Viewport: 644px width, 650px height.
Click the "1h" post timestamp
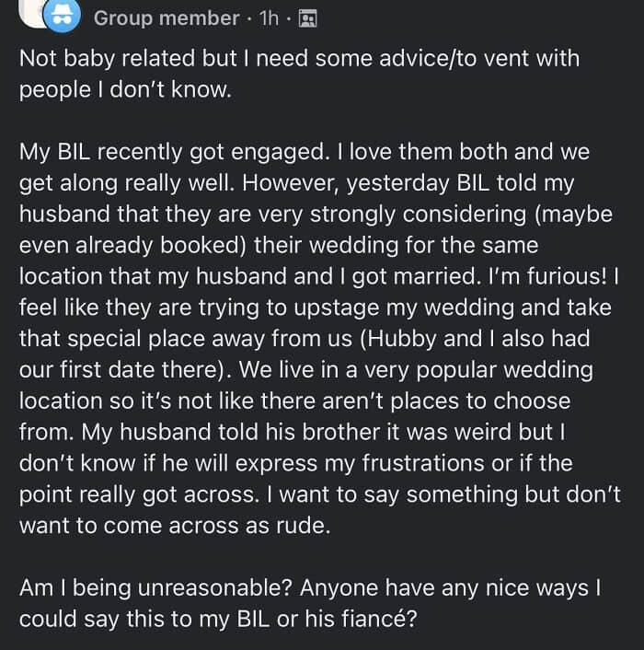270,17
